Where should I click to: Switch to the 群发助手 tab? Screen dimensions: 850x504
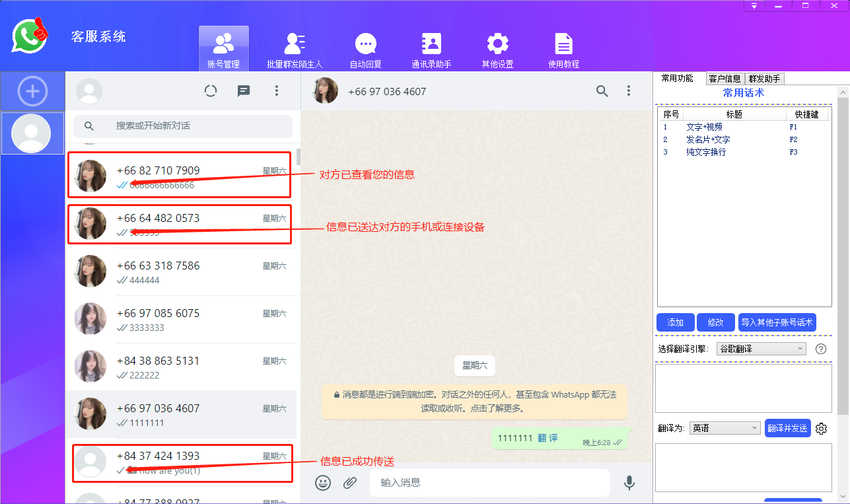coord(764,79)
